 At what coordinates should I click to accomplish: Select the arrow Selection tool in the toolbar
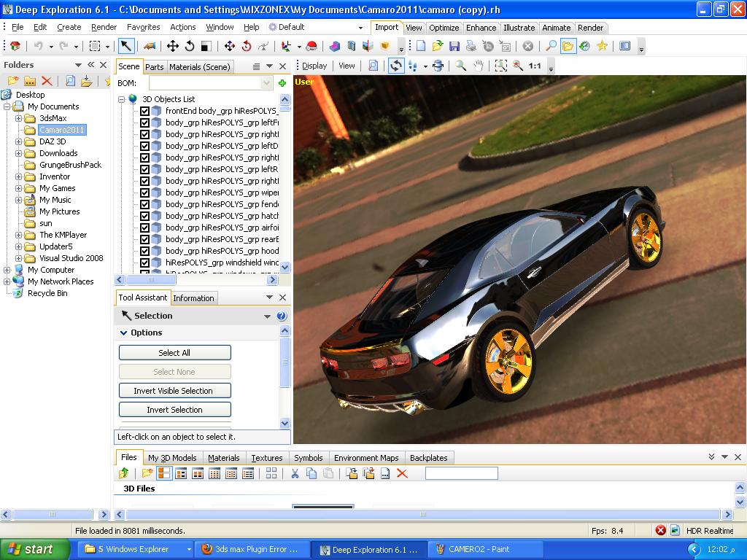coord(125,46)
